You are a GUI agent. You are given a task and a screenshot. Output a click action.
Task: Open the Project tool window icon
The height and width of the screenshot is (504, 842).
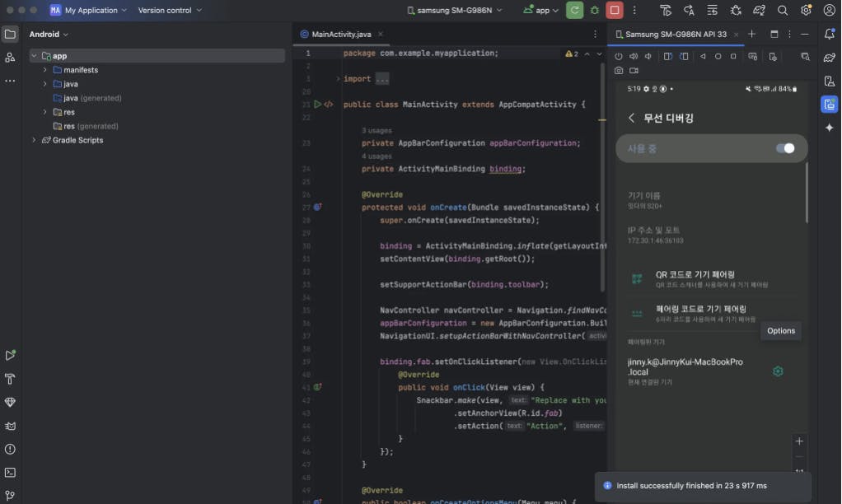[10, 35]
